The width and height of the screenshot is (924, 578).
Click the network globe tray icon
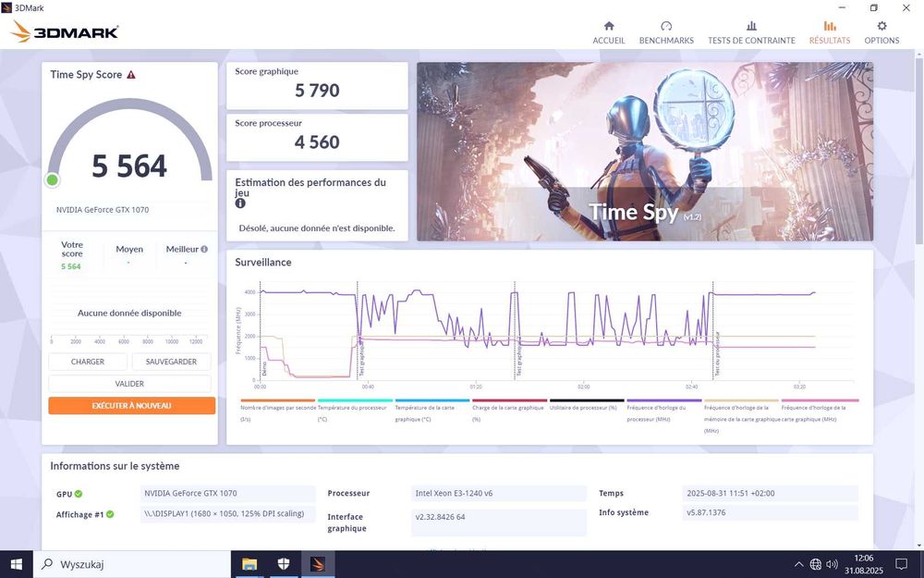pyautogui.click(x=816, y=564)
